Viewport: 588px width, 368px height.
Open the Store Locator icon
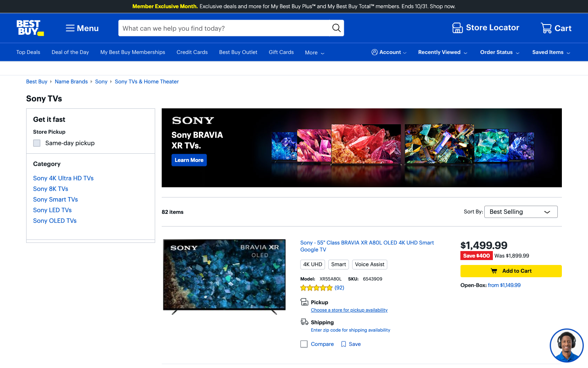tap(457, 28)
